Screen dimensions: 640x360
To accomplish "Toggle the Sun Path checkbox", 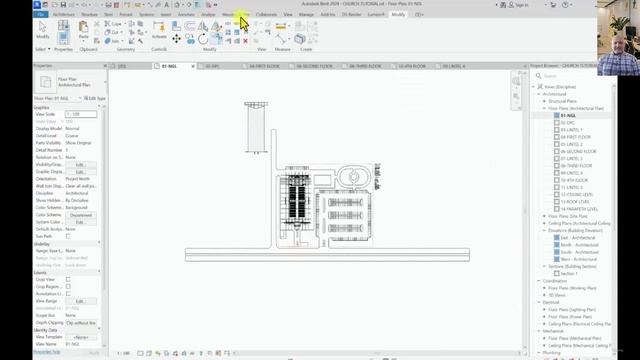I will pos(68,236).
